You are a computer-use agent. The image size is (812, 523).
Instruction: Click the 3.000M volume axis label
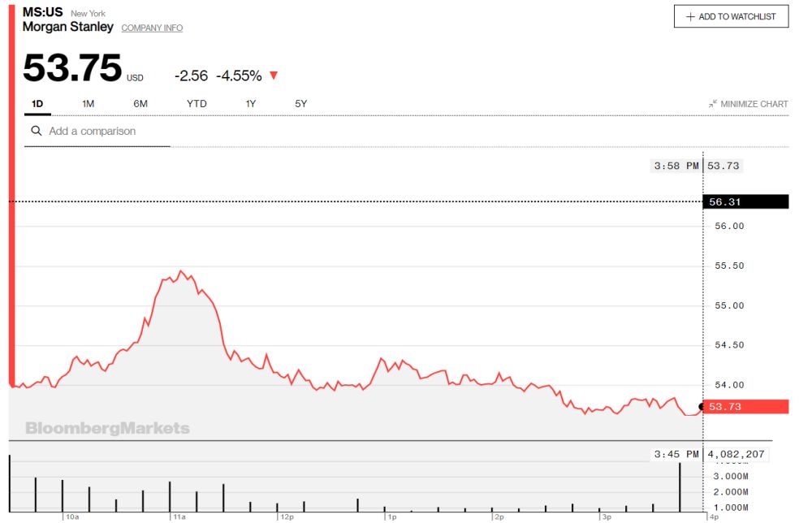pos(731,477)
